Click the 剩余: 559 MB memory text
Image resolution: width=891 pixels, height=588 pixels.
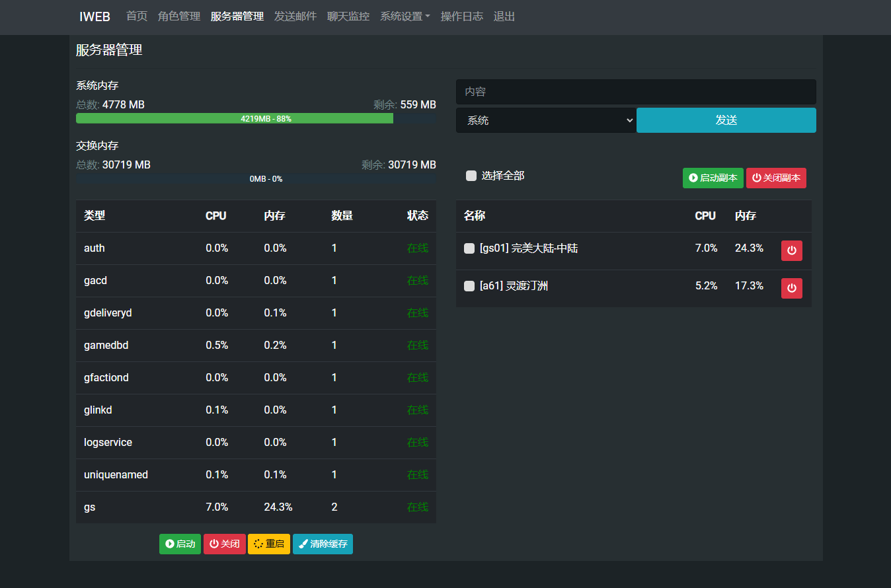405,105
